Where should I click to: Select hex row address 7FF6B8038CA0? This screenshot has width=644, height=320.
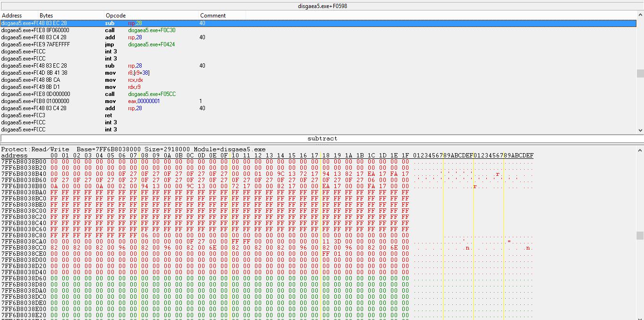(24, 242)
